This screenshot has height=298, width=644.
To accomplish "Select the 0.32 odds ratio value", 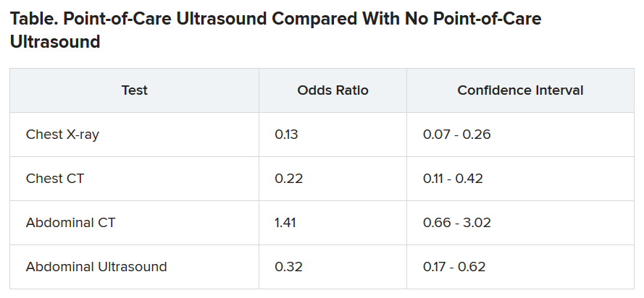I will click(289, 267).
